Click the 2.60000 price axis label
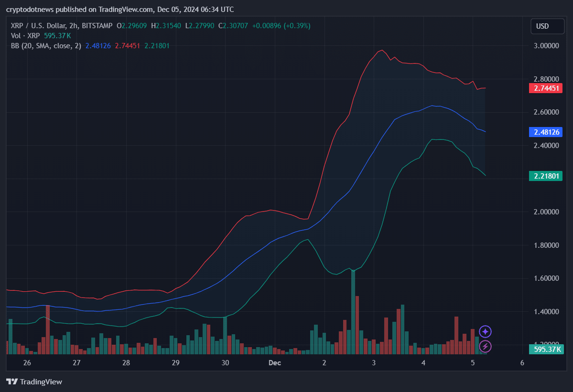573x392 pixels. click(x=546, y=112)
